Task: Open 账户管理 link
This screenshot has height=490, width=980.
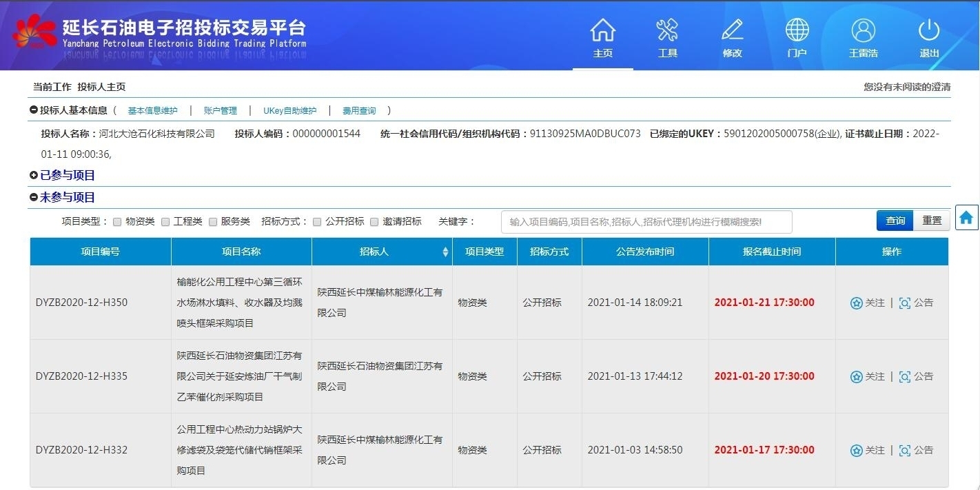Action: pyautogui.click(x=220, y=111)
